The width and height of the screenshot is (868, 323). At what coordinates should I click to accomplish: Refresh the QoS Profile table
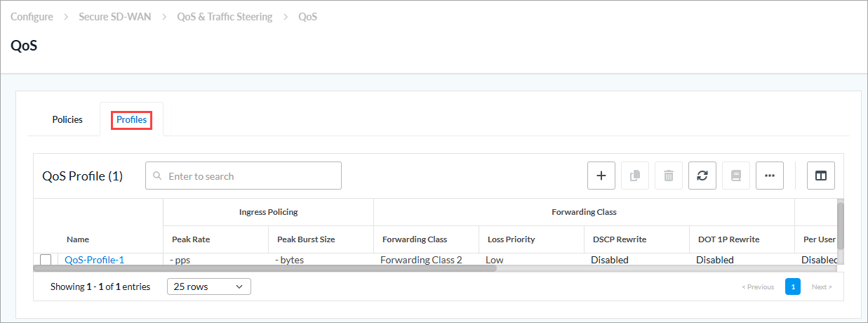[x=702, y=176]
